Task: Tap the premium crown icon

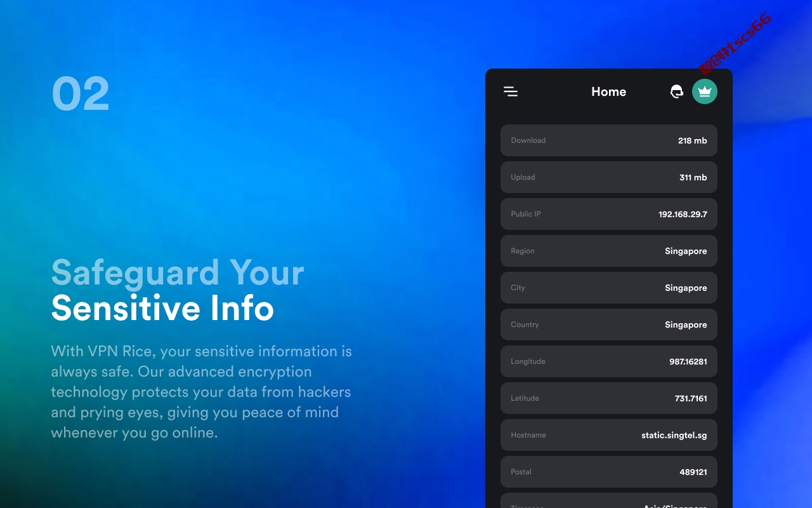Action: [705, 91]
